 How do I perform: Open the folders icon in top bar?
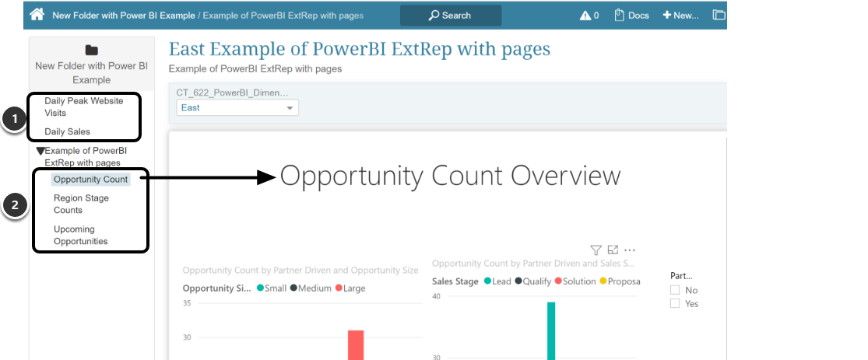[x=719, y=15]
